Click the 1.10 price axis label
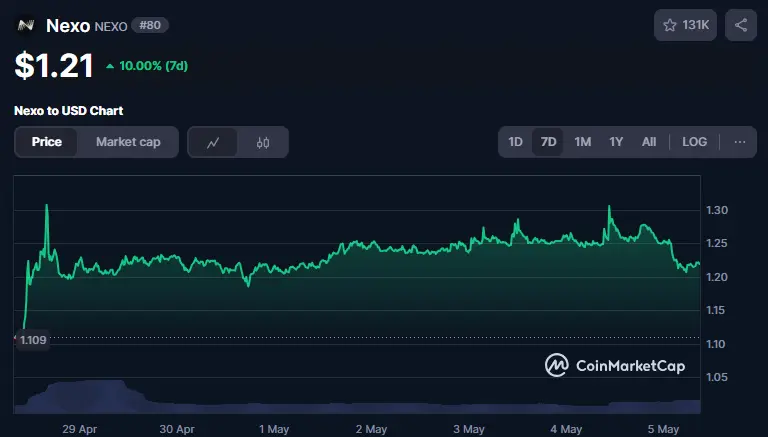Screen dimensions: 768x437 tap(716, 344)
